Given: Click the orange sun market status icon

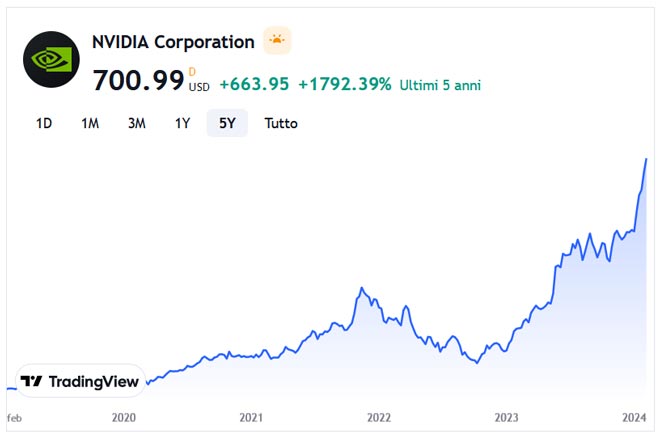Looking at the screenshot, I should point(276,41).
